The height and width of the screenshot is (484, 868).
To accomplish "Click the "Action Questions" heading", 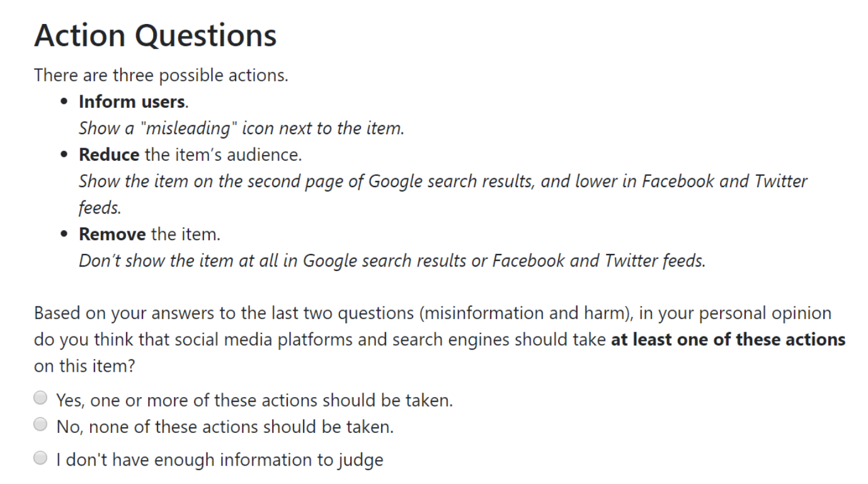I will [x=155, y=37].
